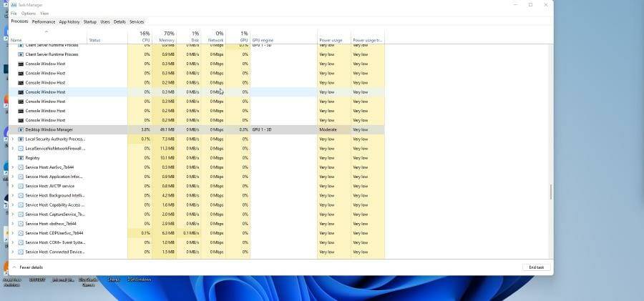Viewport: 644px width, 301px height.
Task: Sort by the GPU engine column header
Action: coord(283,36)
